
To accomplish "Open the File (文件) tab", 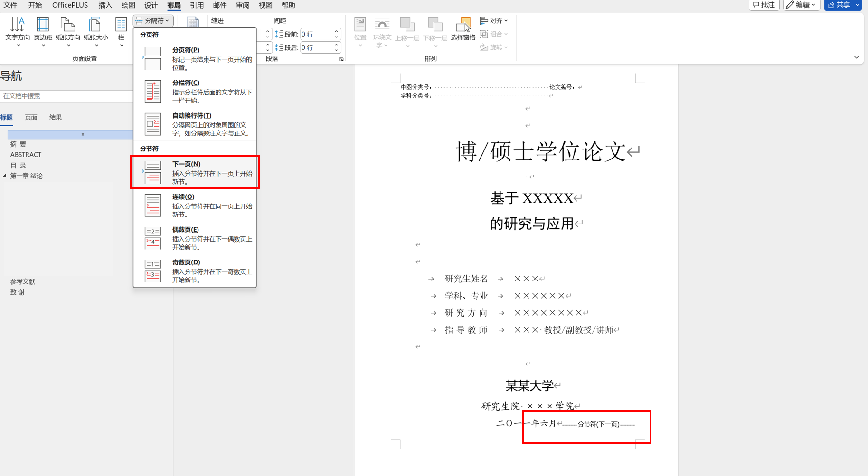I will point(10,5).
